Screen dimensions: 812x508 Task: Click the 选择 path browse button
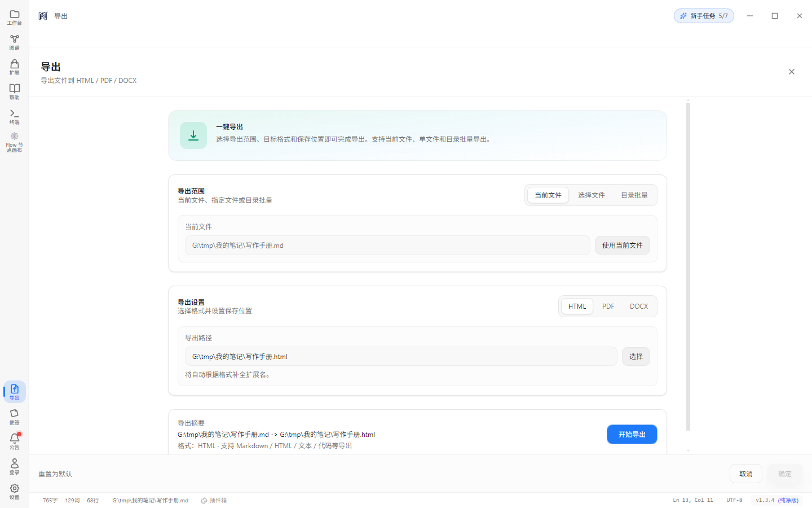click(x=636, y=357)
